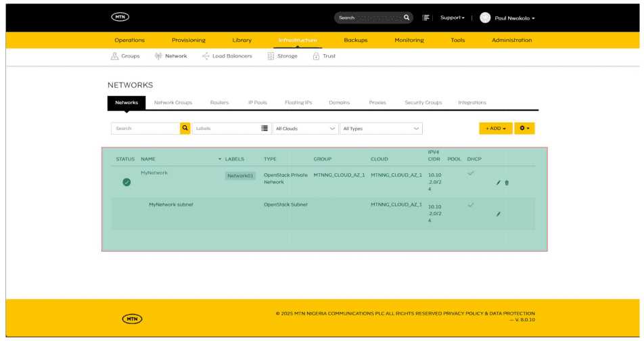Viewport: 644px width, 341px height.
Task: Sort by the NAME column arrow
Action: pyautogui.click(x=220, y=159)
